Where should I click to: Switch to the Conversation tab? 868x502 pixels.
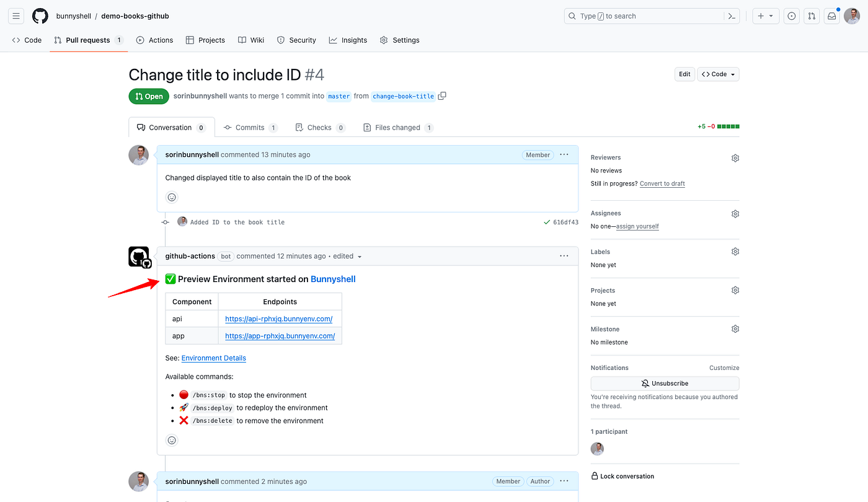(x=172, y=128)
